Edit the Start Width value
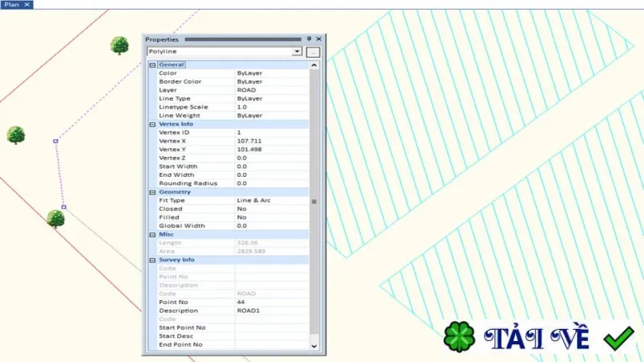The image size is (644, 362). (x=272, y=167)
